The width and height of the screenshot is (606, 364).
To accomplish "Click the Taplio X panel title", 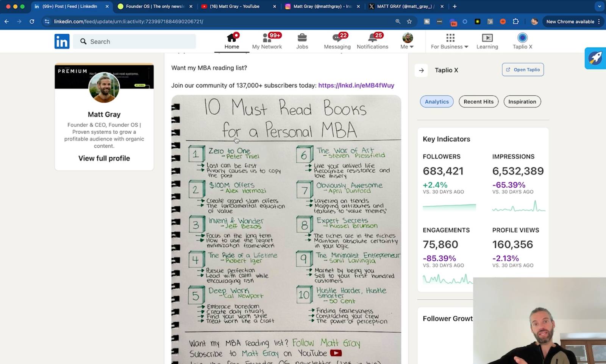I will pyautogui.click(x=446, y=70).
